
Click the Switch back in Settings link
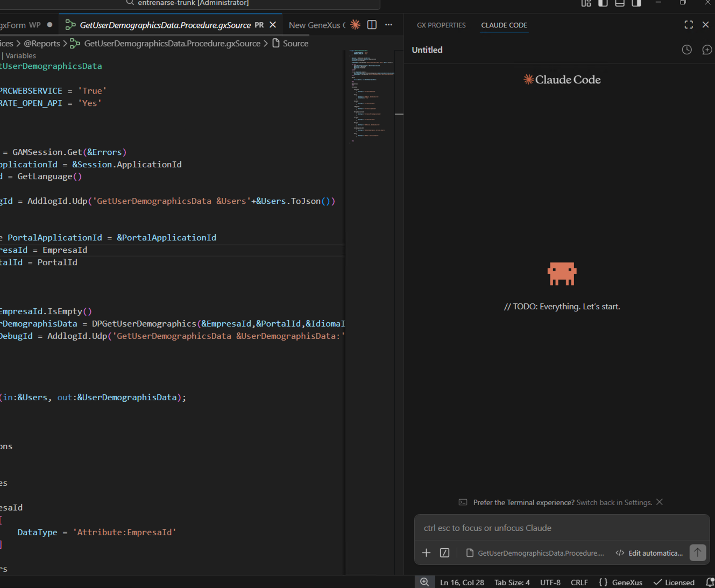coord(614,502)
